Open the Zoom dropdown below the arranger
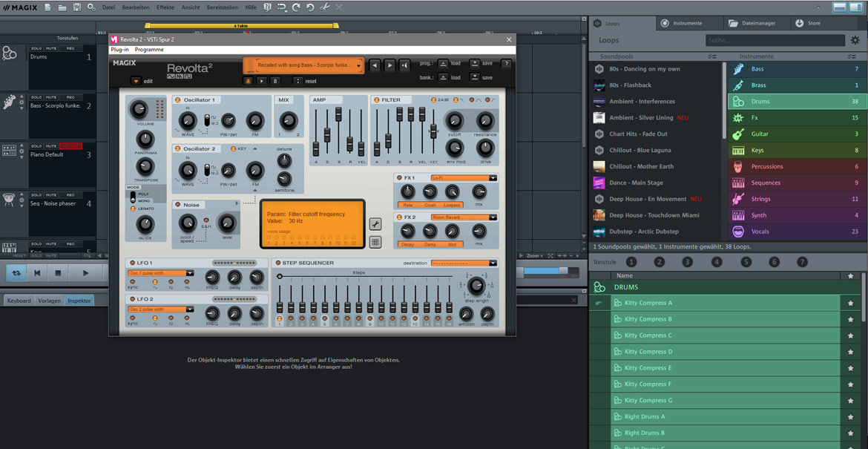This screenshot has width=868, height=449. [533, 256]
